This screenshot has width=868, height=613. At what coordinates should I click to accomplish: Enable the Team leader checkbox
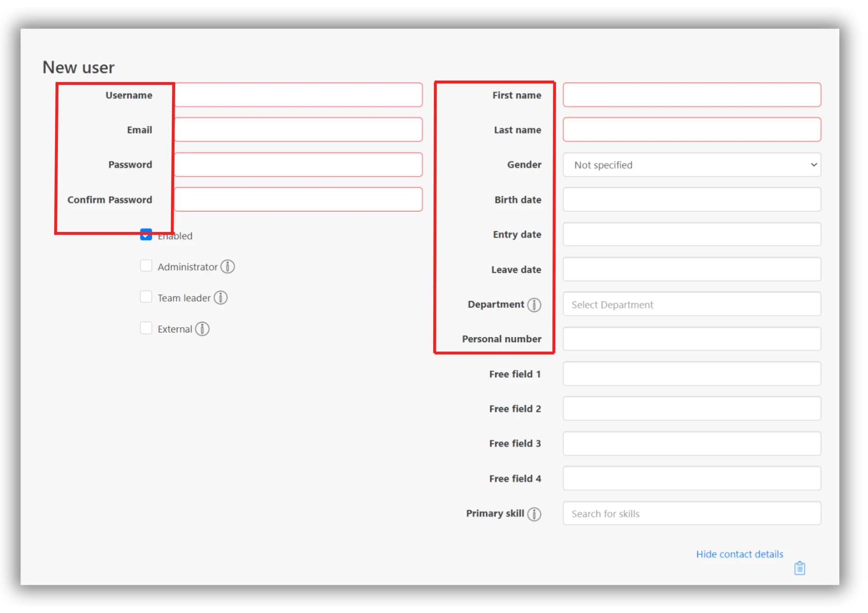[146, 297]
